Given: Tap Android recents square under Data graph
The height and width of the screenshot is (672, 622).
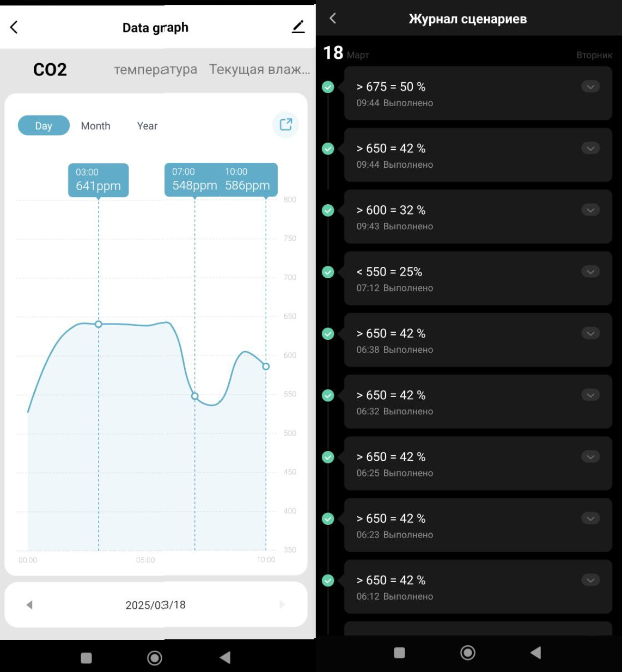Looking at the screenshot, I should point(86,658).
